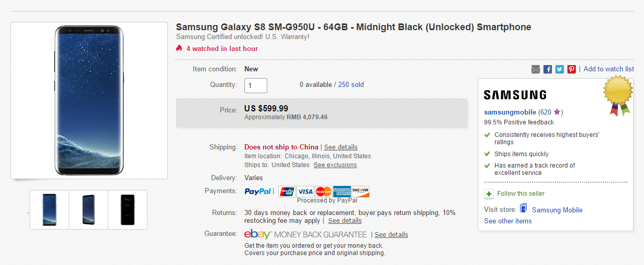
Task: Select first front-view phone thumbnail
Action: 49,209
